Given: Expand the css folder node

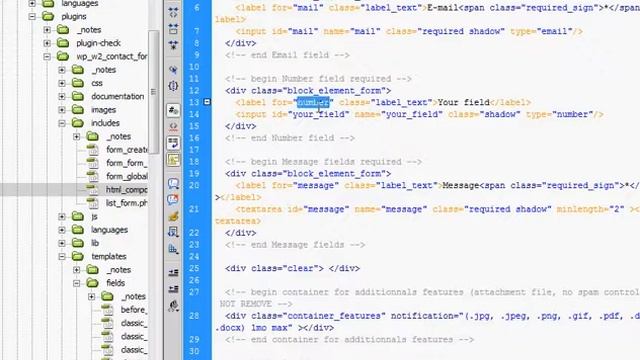Looking at the screenshot, I should tap(62, 83).
